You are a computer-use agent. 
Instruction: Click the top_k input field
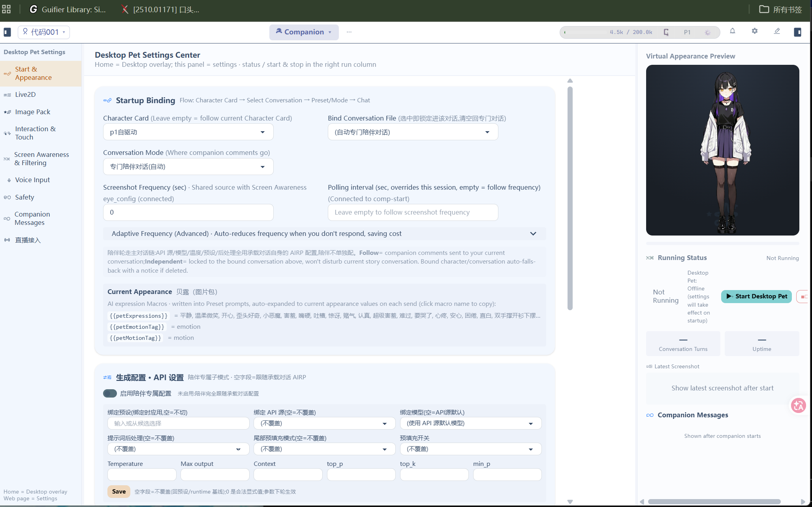tap(434, 475)
